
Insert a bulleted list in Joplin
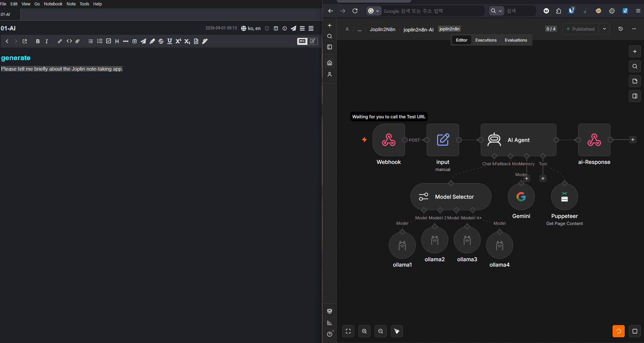91,41
